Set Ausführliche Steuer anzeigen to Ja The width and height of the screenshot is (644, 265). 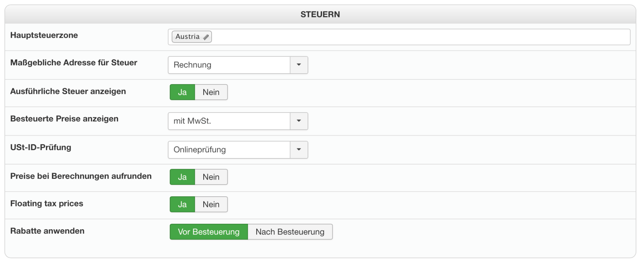coord(182,92)
